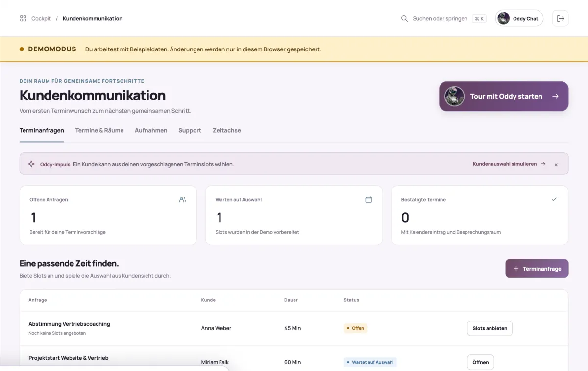The height and width of the screenshot is (371, 588).
Task: Open the Aufnahmen tab
Action: (x=151, y=131)
